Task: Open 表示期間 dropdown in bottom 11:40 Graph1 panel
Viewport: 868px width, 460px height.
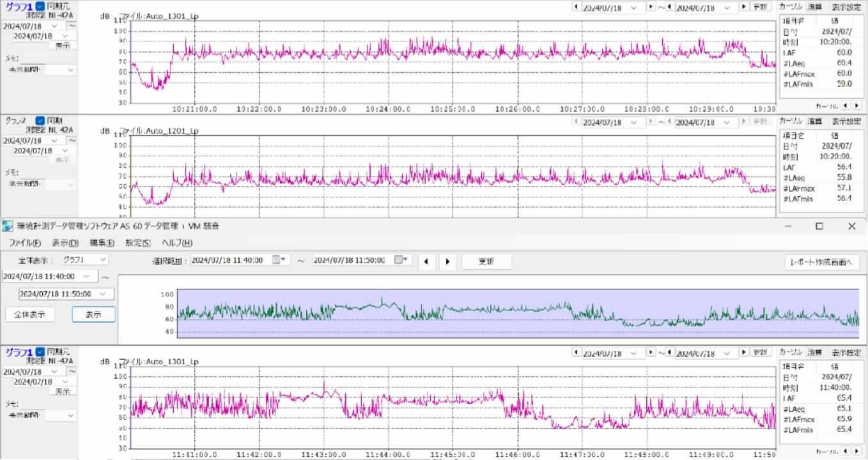Action: (x=70, y=415)
